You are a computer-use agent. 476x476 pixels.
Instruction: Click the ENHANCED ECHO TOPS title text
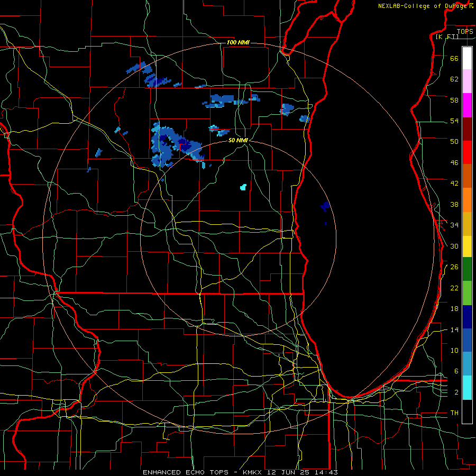(186, 472)
